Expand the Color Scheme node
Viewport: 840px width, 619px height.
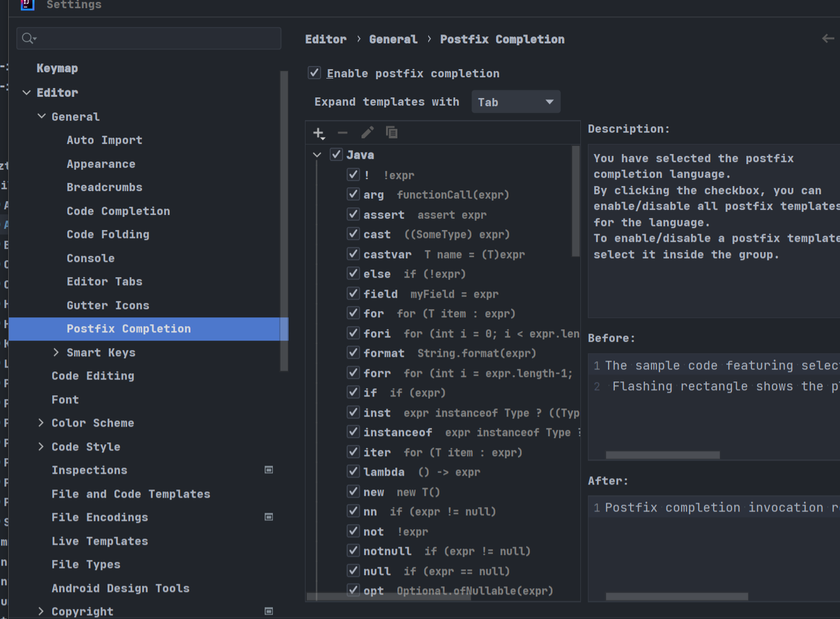click(x=41, y=423)
